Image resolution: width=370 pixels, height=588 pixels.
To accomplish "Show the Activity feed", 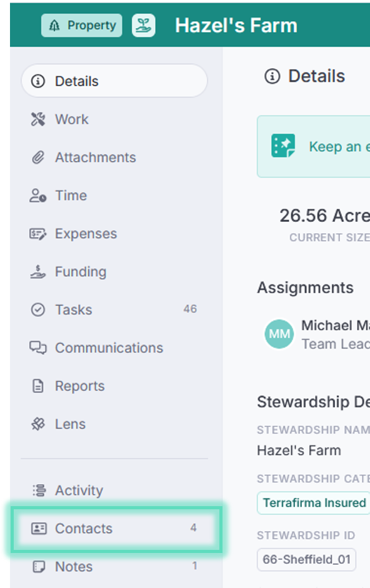I will click(114, 490).
